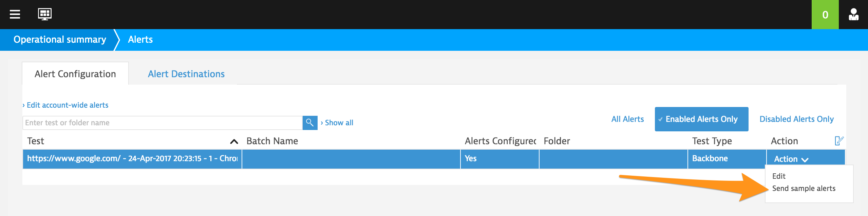Choose Edit from the Action menu

[779, 176]
